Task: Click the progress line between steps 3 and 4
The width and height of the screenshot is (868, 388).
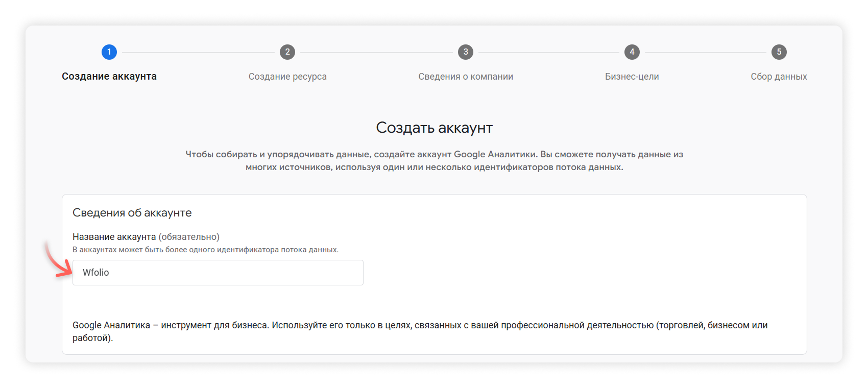Action: [549, 52]
